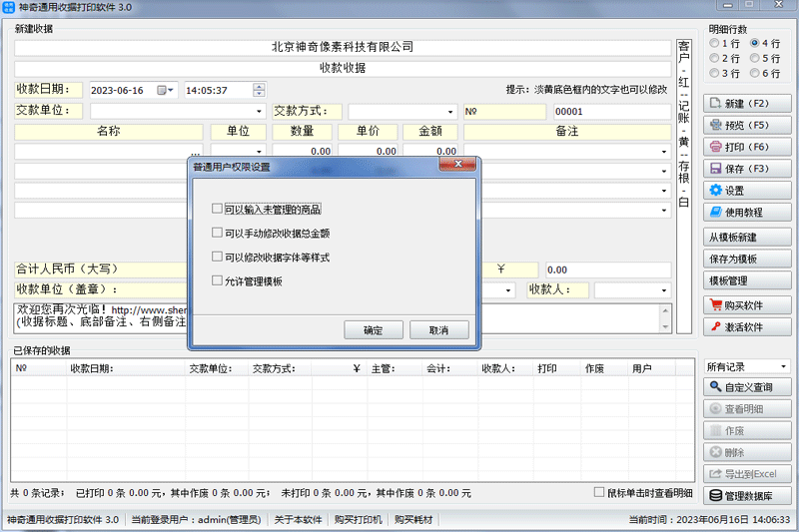Click 从模板新建 button

pos(747,238)
